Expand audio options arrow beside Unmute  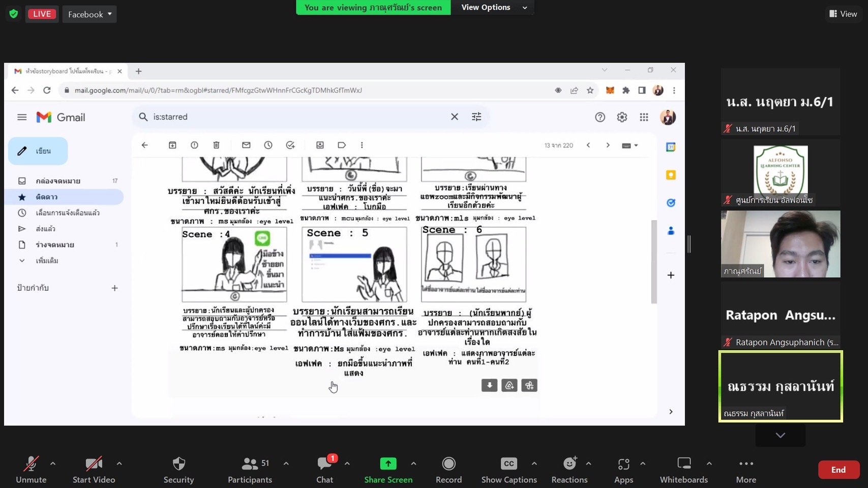[x=53, y=464]
